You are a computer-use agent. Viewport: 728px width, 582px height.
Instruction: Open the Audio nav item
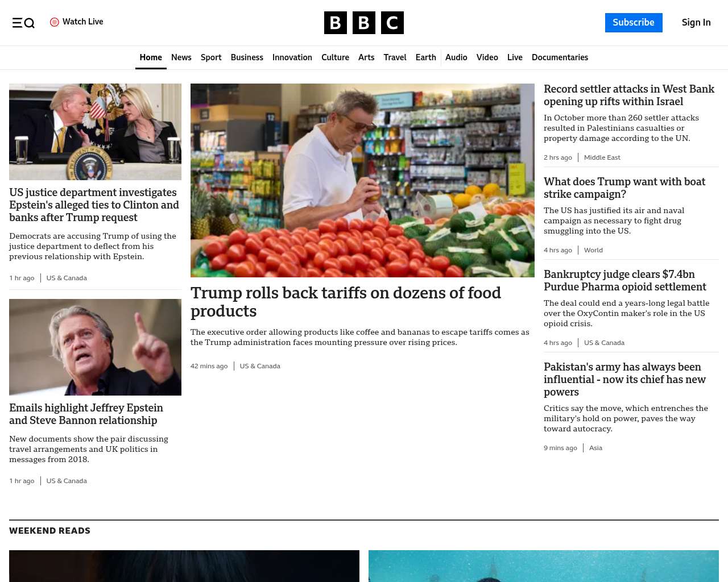pyautogui.click(x=456, y=57)
